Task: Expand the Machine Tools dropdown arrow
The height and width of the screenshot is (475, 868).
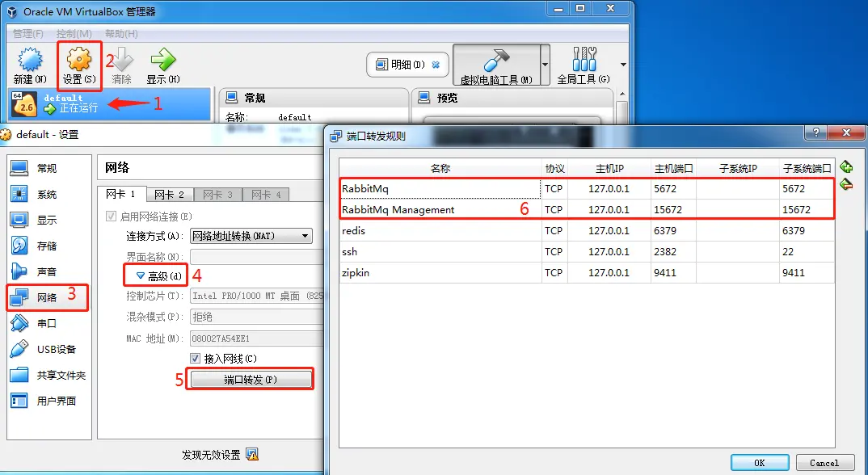Action: point(546,65)
